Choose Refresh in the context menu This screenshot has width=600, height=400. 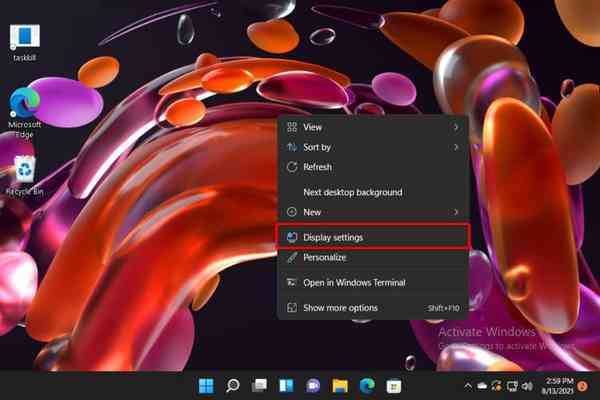(x=372, y=167)
